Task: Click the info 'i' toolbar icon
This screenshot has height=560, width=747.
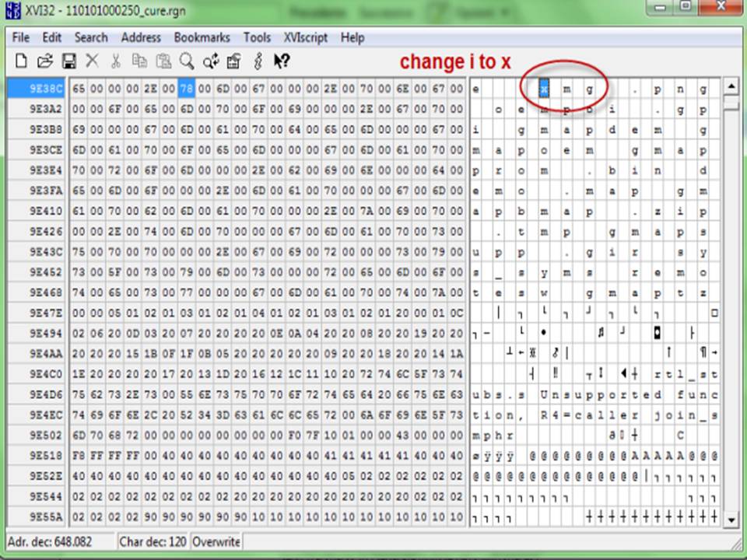Action: tap(258, 61)
